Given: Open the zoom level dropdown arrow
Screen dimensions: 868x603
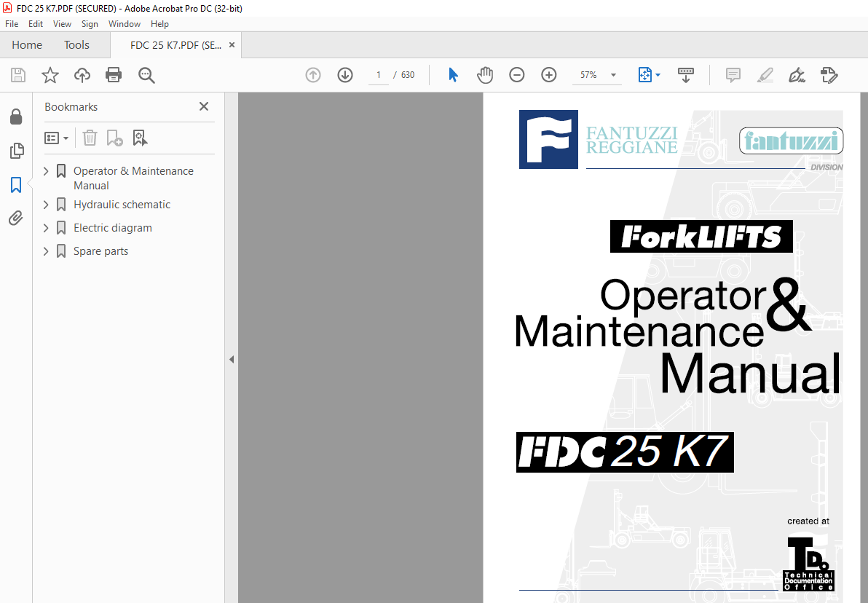Looking at the screenshot, I should point(613,75).
